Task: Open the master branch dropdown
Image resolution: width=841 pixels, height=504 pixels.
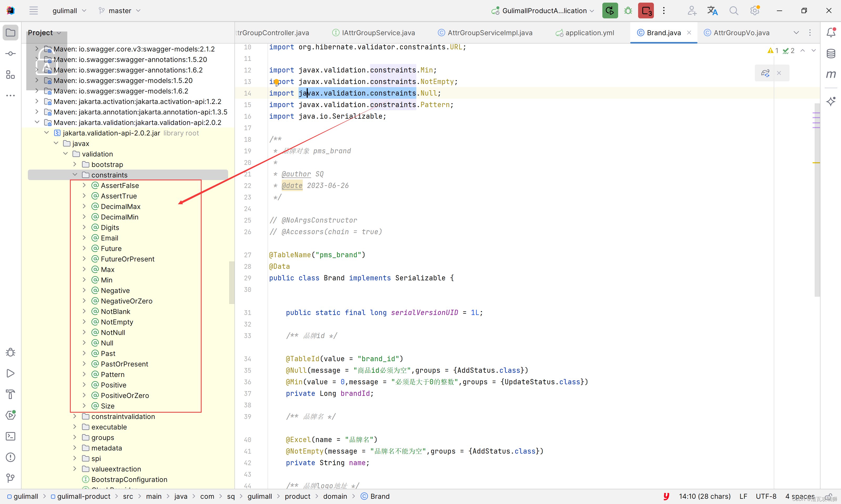Action: point(120,10)
